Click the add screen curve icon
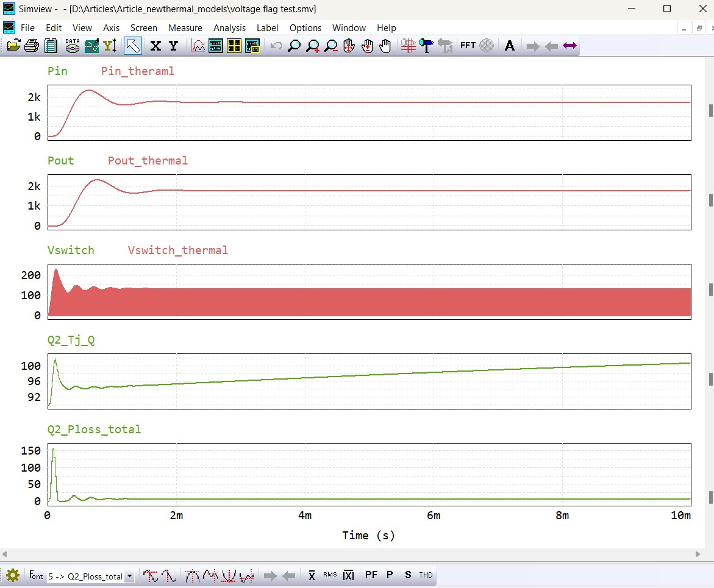This screenshot has width=714, height=588. click(x=198, y=46)
